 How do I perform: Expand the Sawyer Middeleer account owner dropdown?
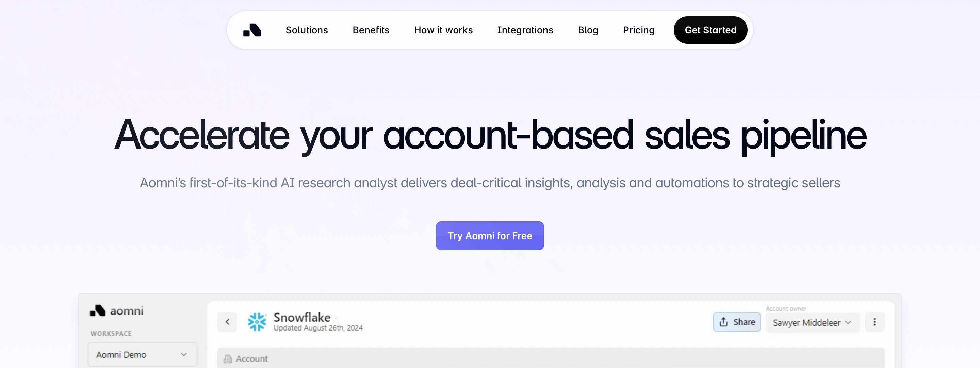(812, 323)
